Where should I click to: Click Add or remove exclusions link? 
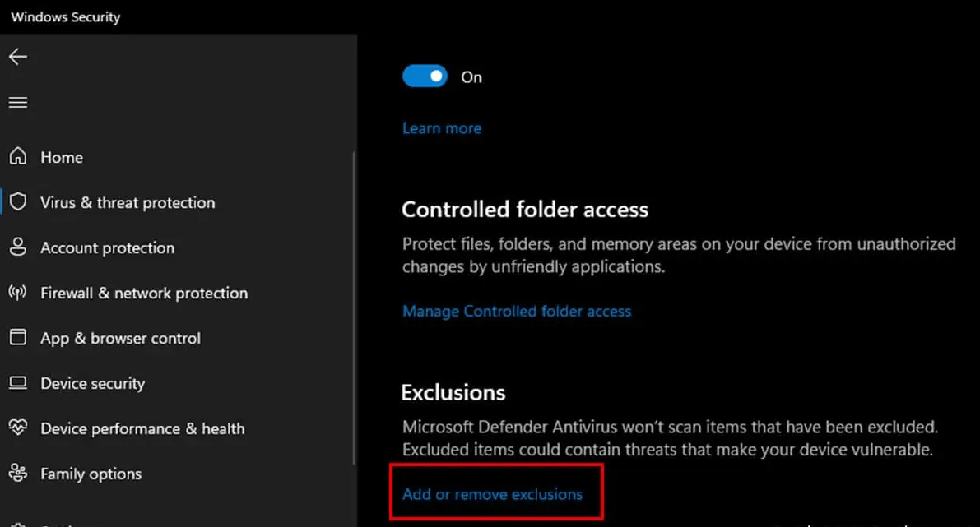coord(492,494)
